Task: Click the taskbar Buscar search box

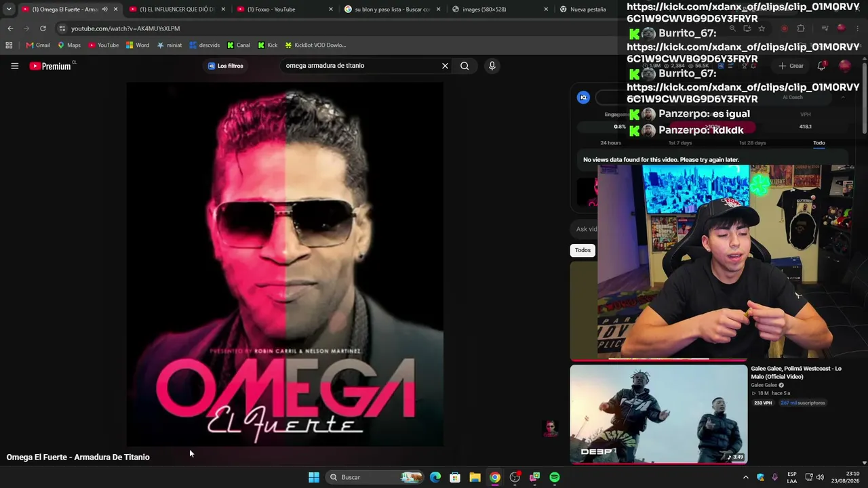Action: point(374,477)
